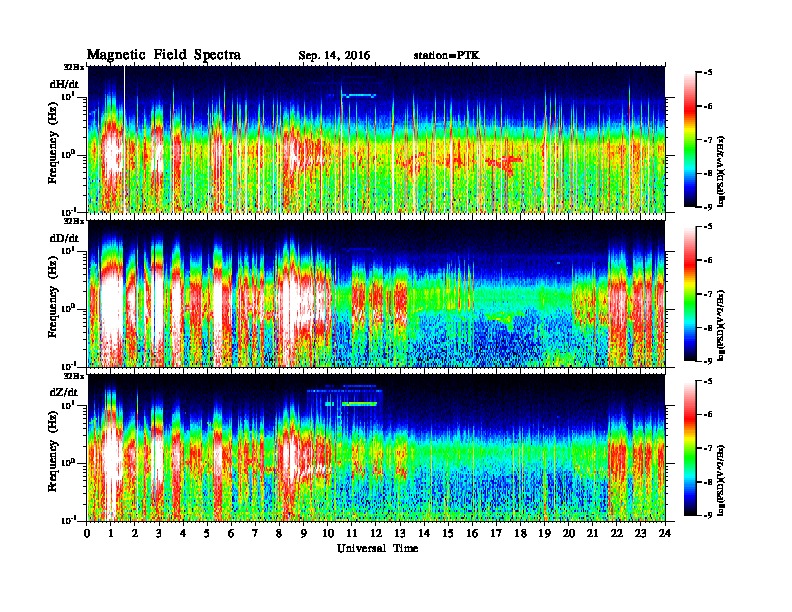Click hour tick label 7 on time axis

(x=255, y=533)
